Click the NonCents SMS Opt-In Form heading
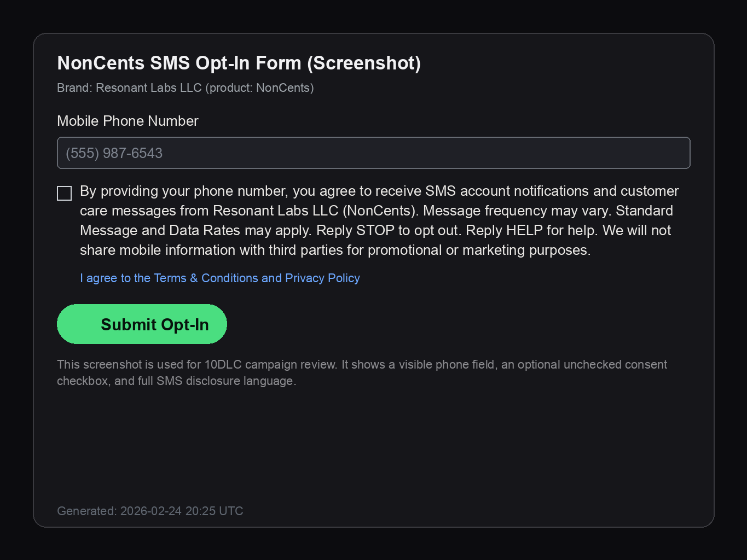 click(239, 63)
